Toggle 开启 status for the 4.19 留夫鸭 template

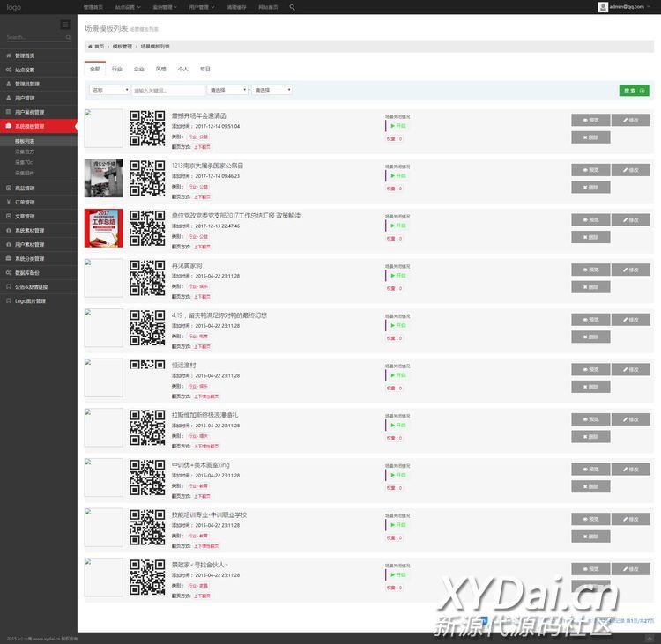(x=398, y=325)
